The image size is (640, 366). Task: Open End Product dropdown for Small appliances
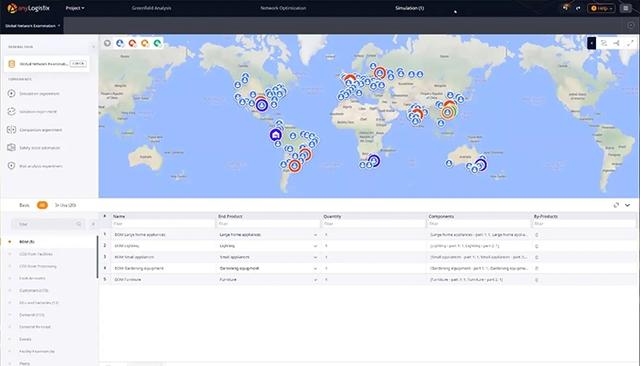click(x=315, y=257)
